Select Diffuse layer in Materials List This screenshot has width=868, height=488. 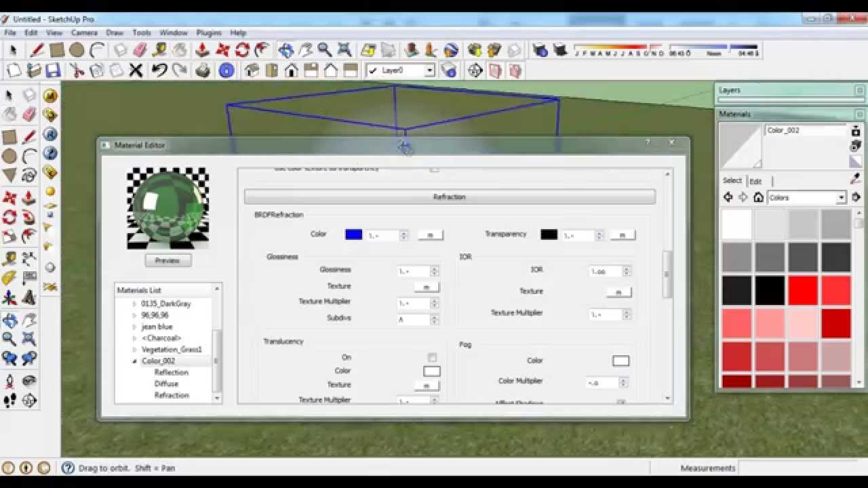pos(166,384)
